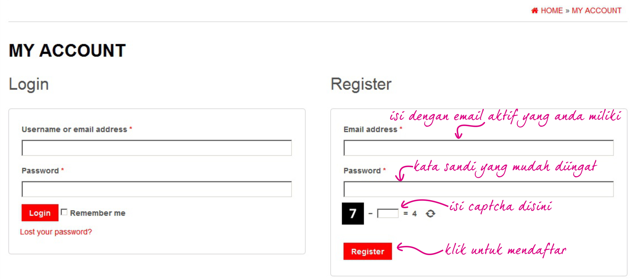Focus the Email address field in Register form

click(478, 148)
